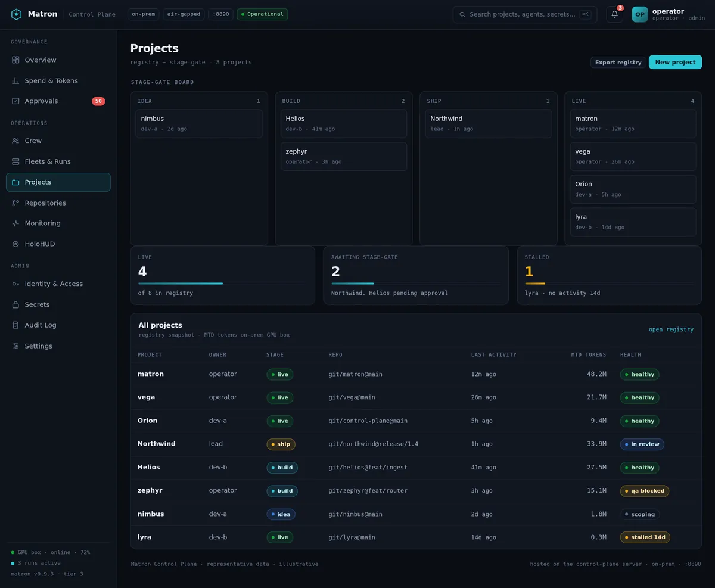Image resolution: width=715 pixels, height=588 pixels.
Task: Click git/northwind@release/1.4 repo cell
Action: click(x=374, y=444)
